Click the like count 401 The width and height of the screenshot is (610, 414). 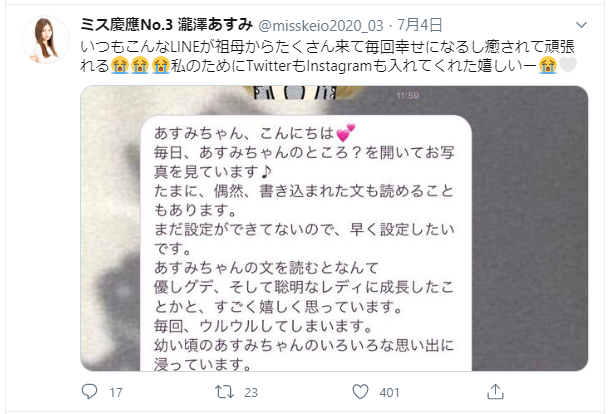click(x=389, y=392)
